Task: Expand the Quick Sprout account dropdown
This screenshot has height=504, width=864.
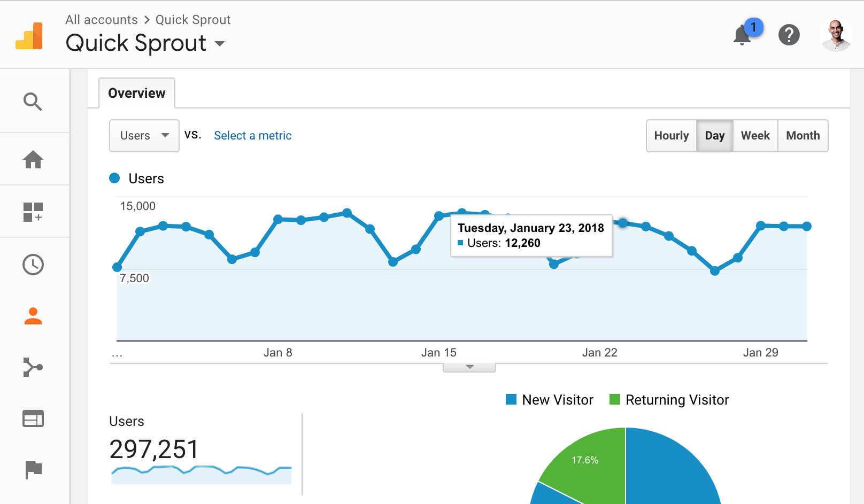Action: tap(220, 43)
